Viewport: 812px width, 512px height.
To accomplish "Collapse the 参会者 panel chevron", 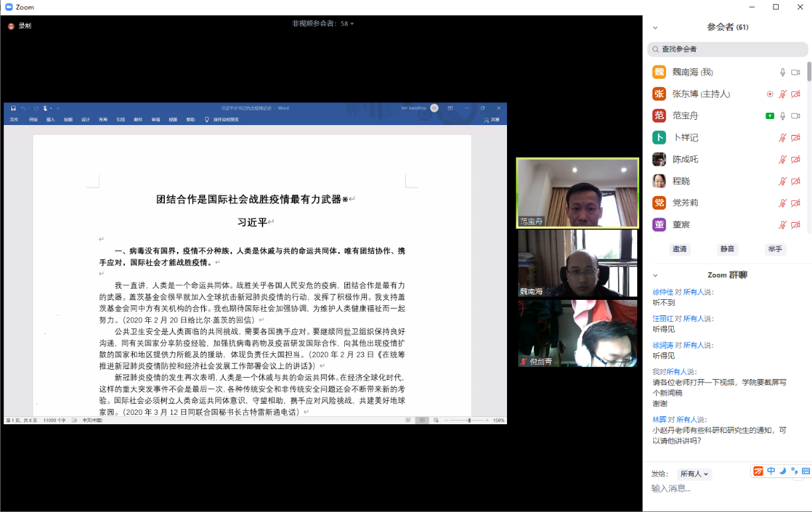I will 655,28.
